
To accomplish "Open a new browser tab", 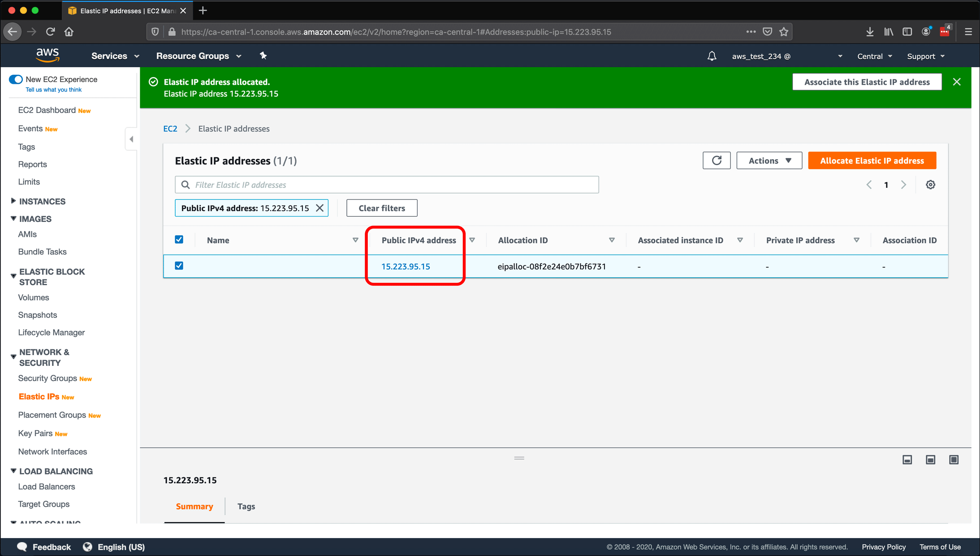I will coord(203,10).
